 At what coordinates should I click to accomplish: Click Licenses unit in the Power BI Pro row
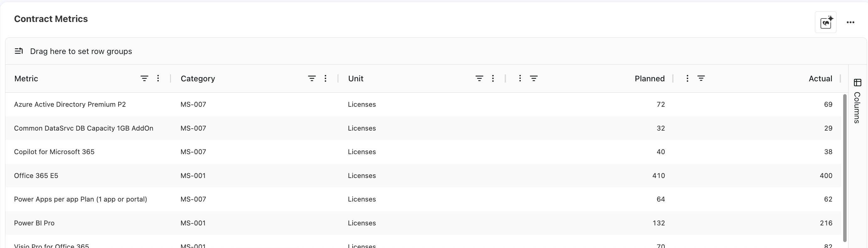pyautogui.click(x=362, y=223)
